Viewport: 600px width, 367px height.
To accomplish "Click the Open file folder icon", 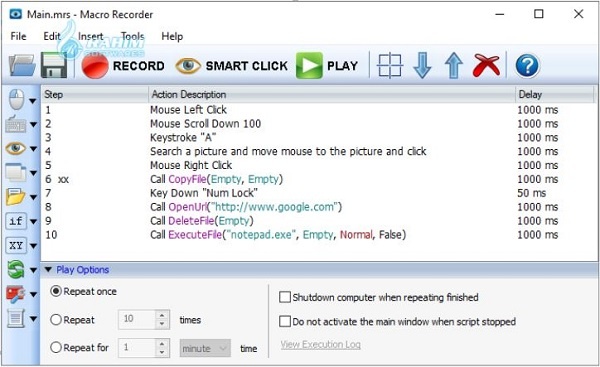I will coord(22,65).
